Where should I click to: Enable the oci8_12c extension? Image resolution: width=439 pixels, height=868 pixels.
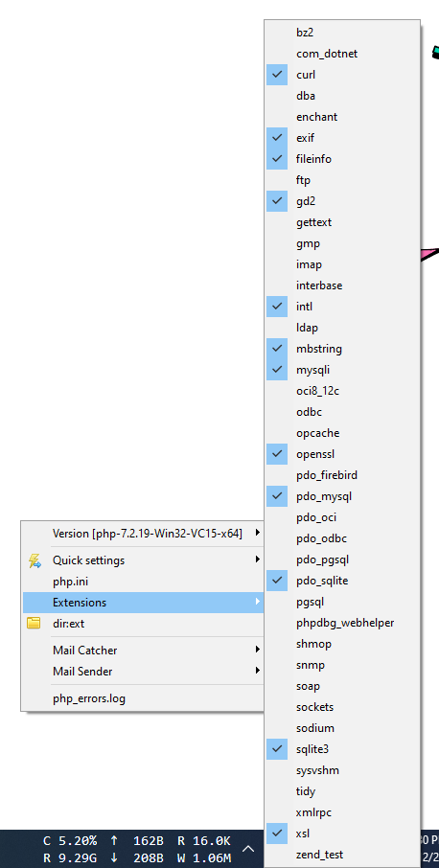(342, 391)
